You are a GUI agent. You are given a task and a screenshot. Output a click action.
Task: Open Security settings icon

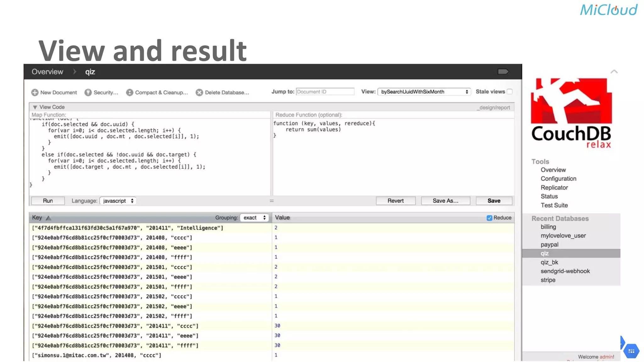coord(88,92)
